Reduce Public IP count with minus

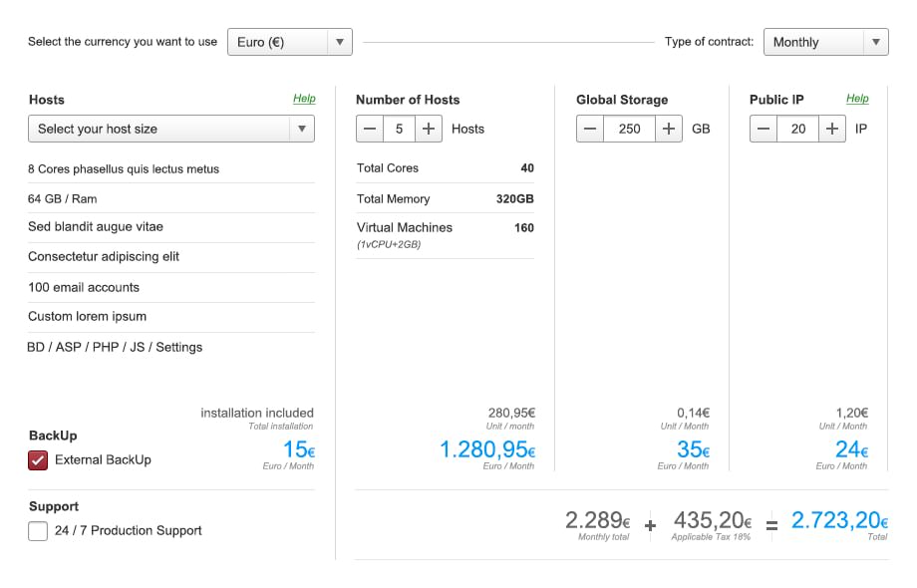click(x=764, y=129)
